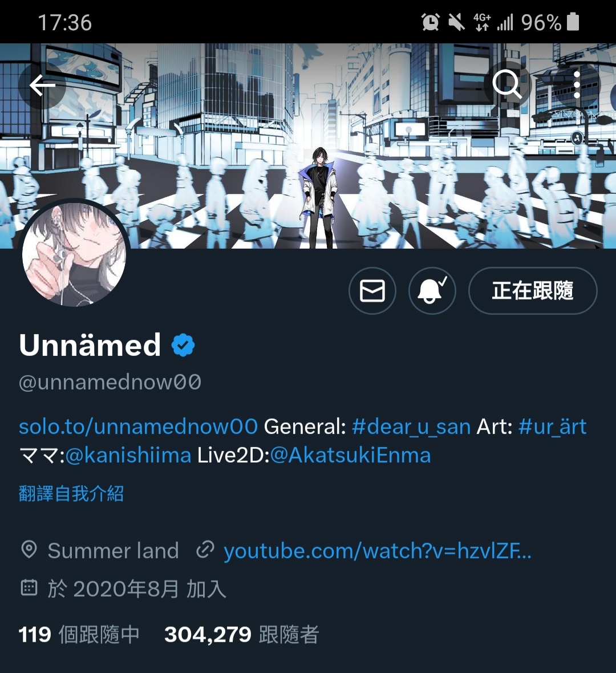
Task: Open the three-dot overflow menu
Action: (577, 84)
